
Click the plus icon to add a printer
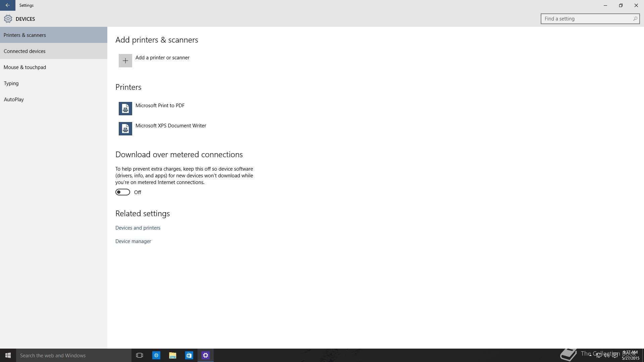point(125,61)
